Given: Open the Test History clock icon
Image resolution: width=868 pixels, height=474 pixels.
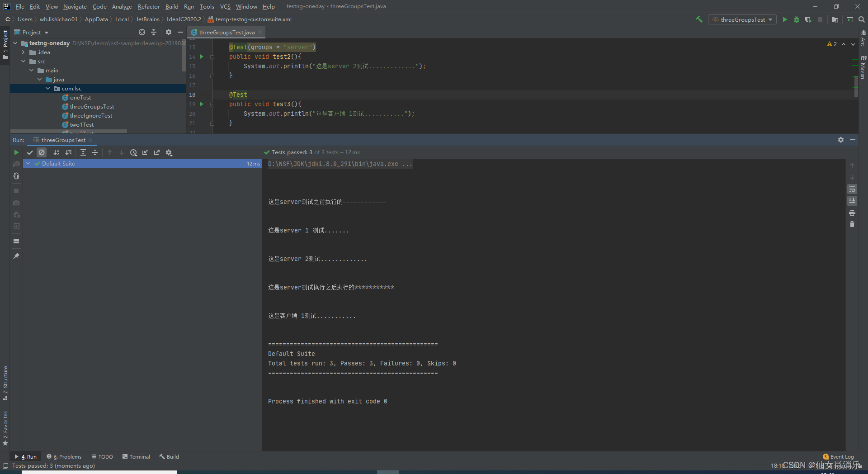Looking at the screenshot, I should [x=133, y=152].
